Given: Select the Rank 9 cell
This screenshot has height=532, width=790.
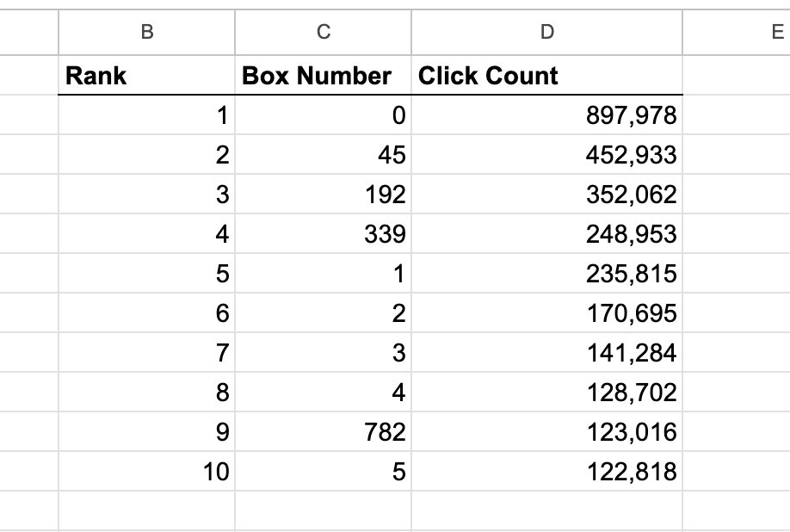Looking at the screenshot, I should [x=146, y=432].
